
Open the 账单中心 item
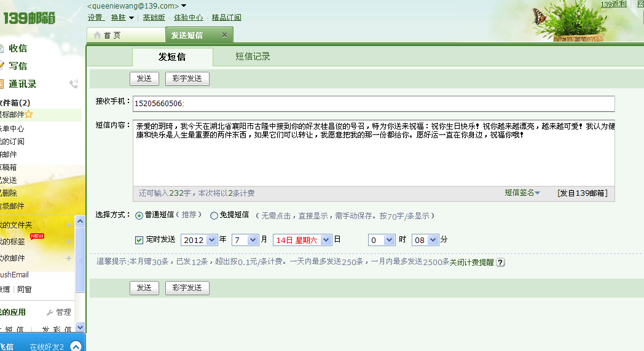(x=12, y=129)
